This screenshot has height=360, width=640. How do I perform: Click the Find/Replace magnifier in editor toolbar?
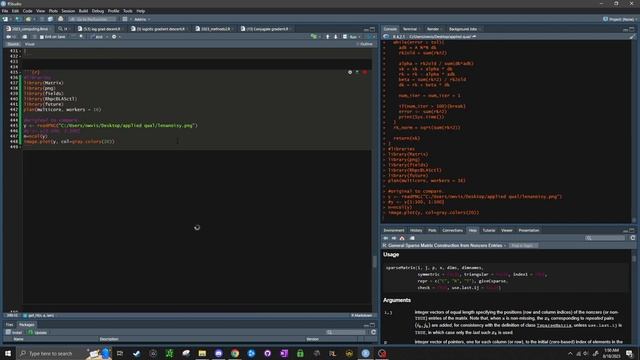tap(82, 37)
